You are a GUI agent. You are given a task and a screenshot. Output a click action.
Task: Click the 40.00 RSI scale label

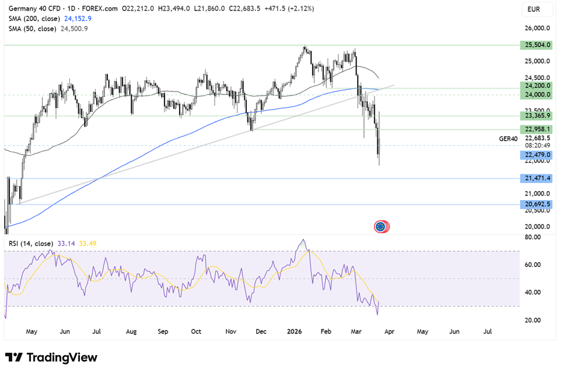point(533,293)
